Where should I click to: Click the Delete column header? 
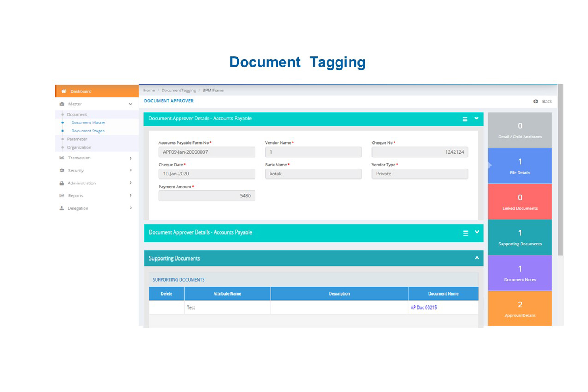tap(166, 294)
